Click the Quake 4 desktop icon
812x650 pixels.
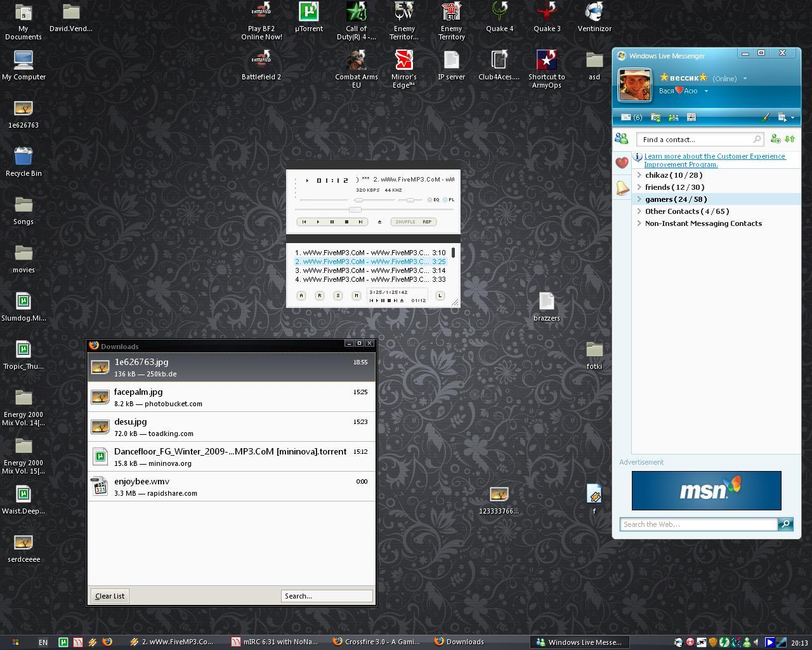point(500,17)
